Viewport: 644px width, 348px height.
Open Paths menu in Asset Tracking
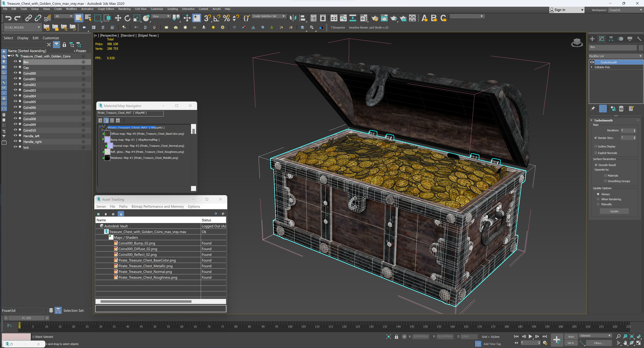123,206
